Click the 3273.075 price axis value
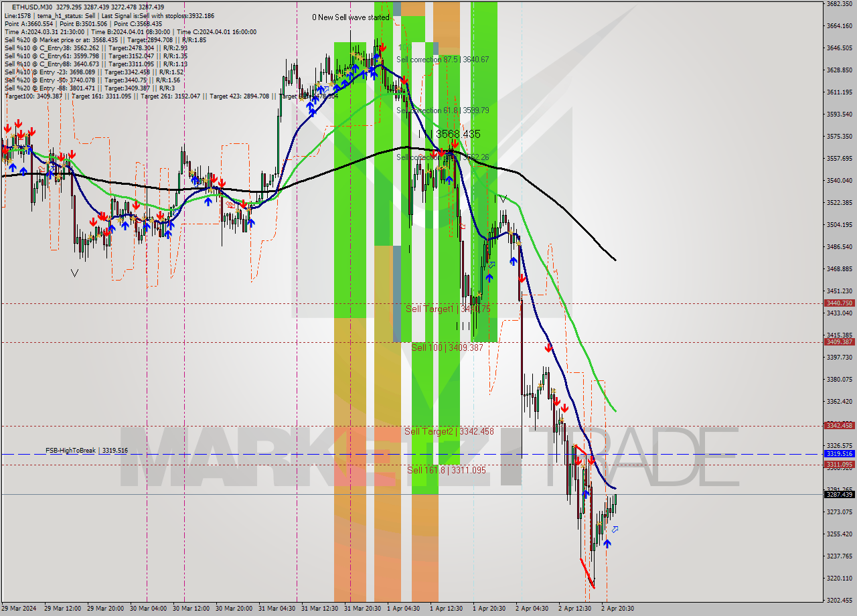The image size is (857, 616). click(840, 512)
